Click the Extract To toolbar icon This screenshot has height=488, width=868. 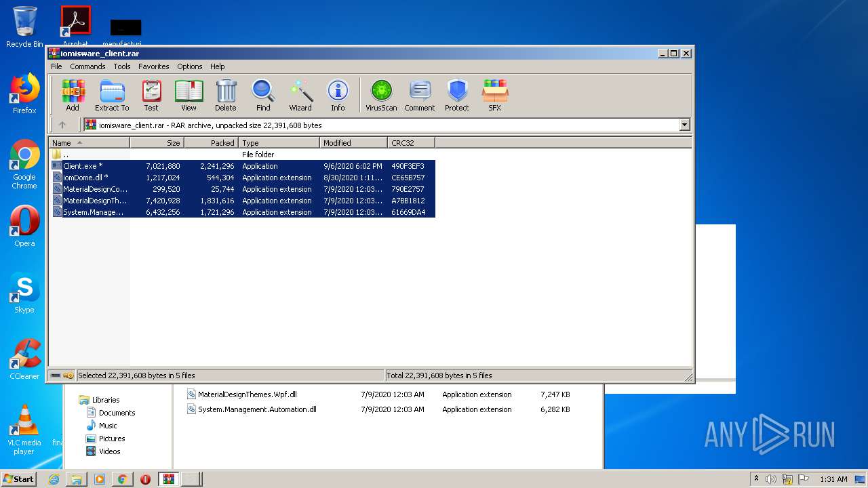coord(112,96)
